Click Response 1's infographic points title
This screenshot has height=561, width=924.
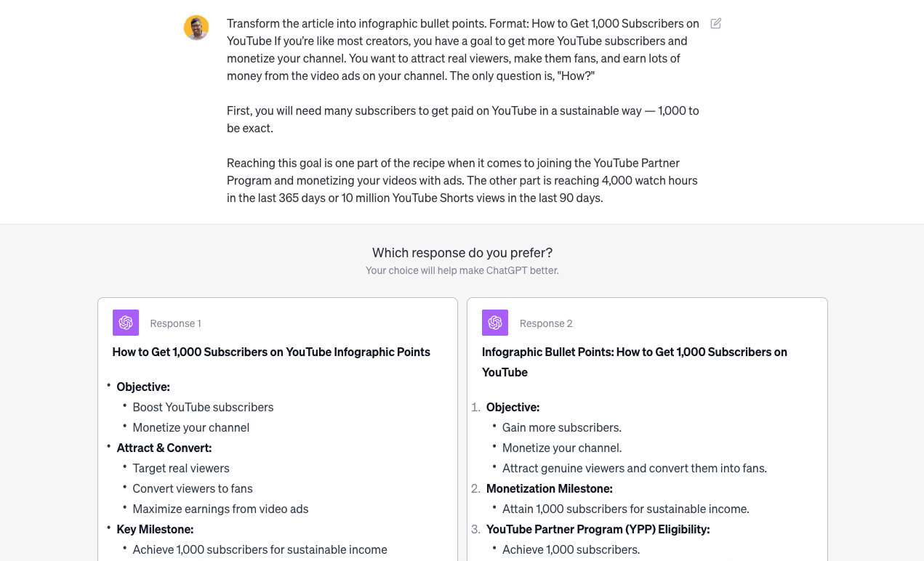[x=271, y=352]
